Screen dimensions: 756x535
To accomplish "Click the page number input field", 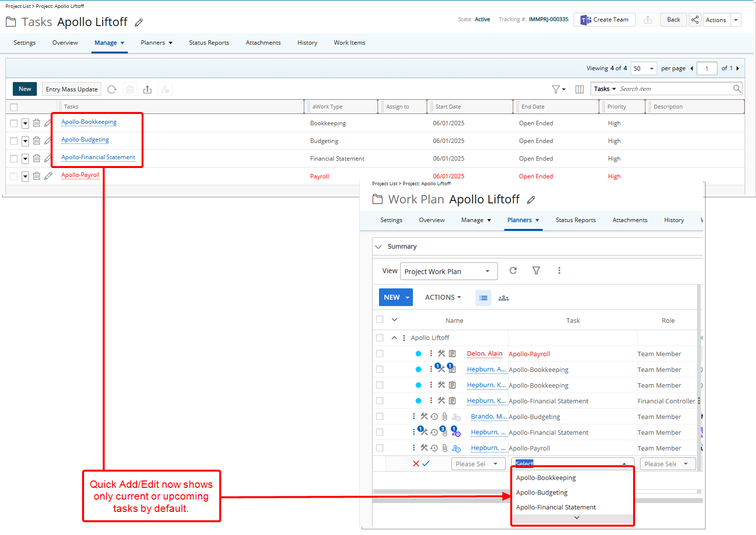I will [x=707, y=68].
